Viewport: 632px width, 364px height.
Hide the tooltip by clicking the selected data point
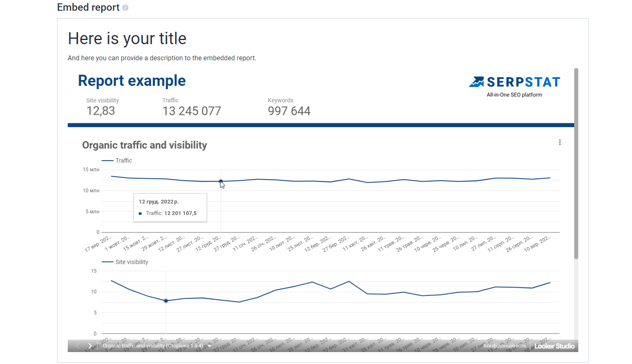(221, 182)
